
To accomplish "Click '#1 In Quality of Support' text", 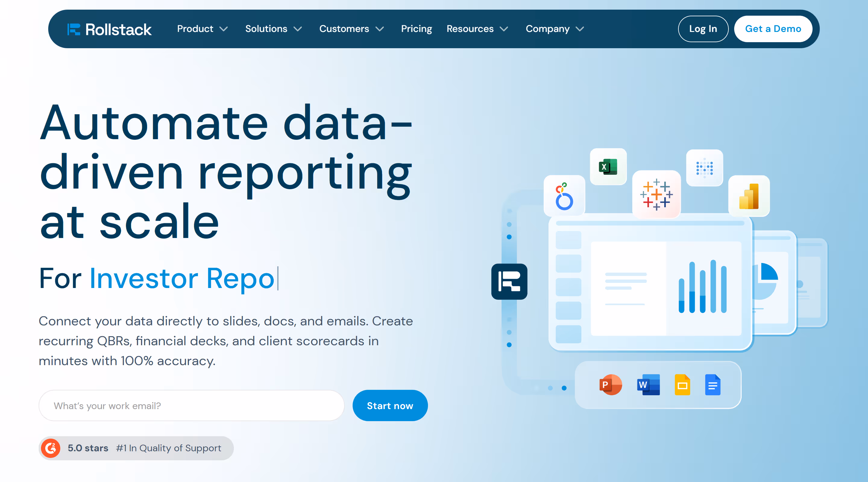I will 168,448.
